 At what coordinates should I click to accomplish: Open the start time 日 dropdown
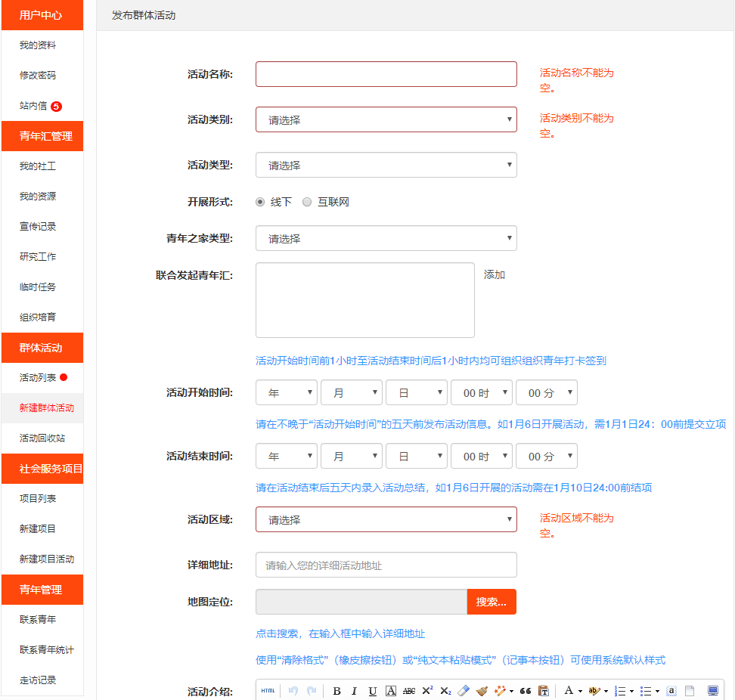pyautogui.click(x=417, y=392)
